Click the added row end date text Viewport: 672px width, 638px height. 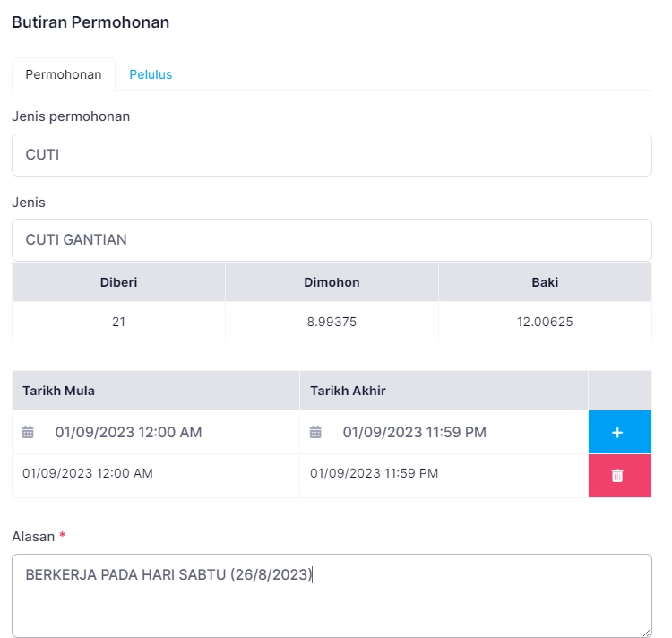coord(375,473)
